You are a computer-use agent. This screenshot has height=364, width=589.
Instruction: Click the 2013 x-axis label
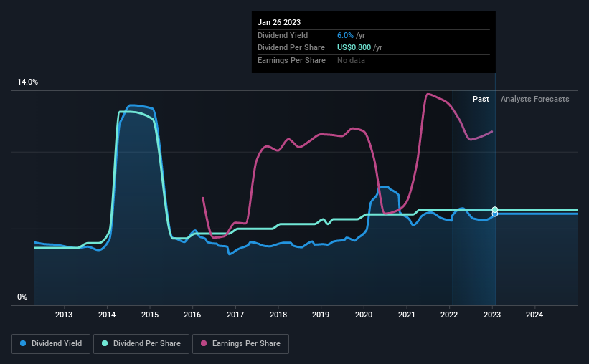pyautogui.click(x=64, y=315)
